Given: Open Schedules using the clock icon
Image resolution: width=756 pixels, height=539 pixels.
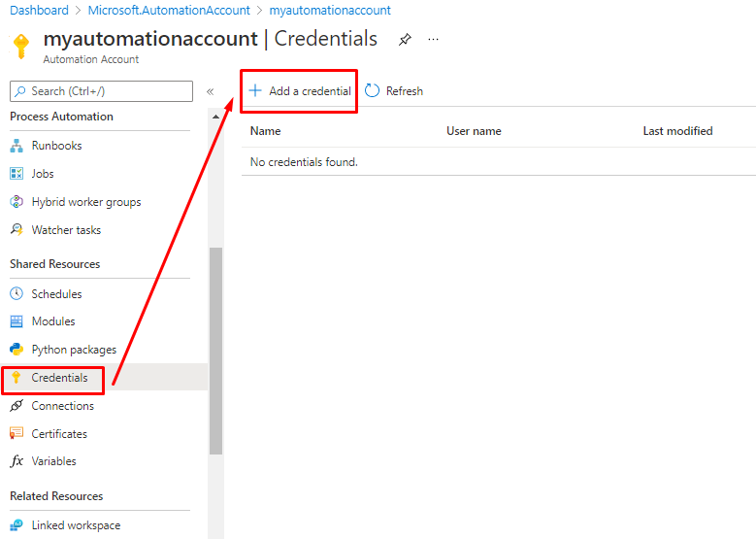Looking at the screenshot, I should click(x=16, y=294).
